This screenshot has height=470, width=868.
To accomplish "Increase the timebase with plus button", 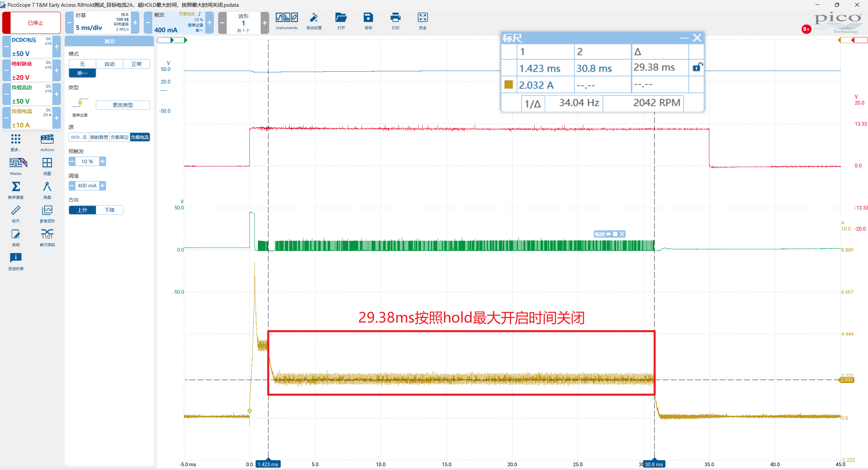I will click(x=135, y=23).
